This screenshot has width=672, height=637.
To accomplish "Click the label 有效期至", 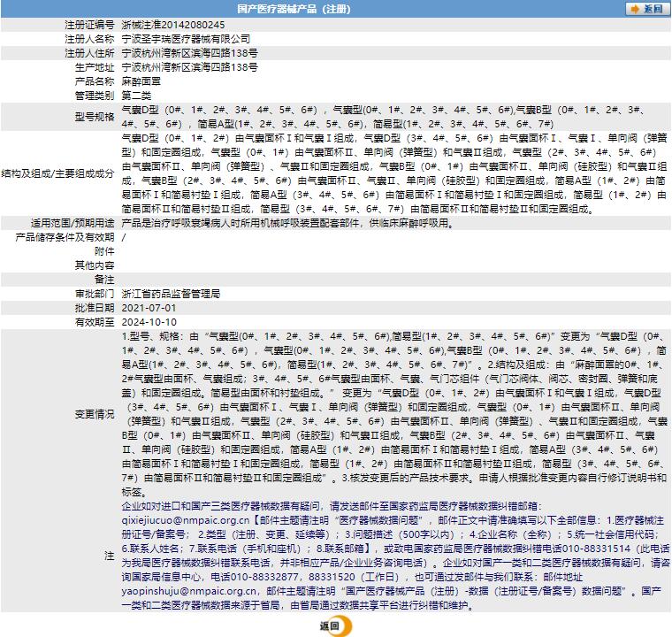I will [95, 322].
